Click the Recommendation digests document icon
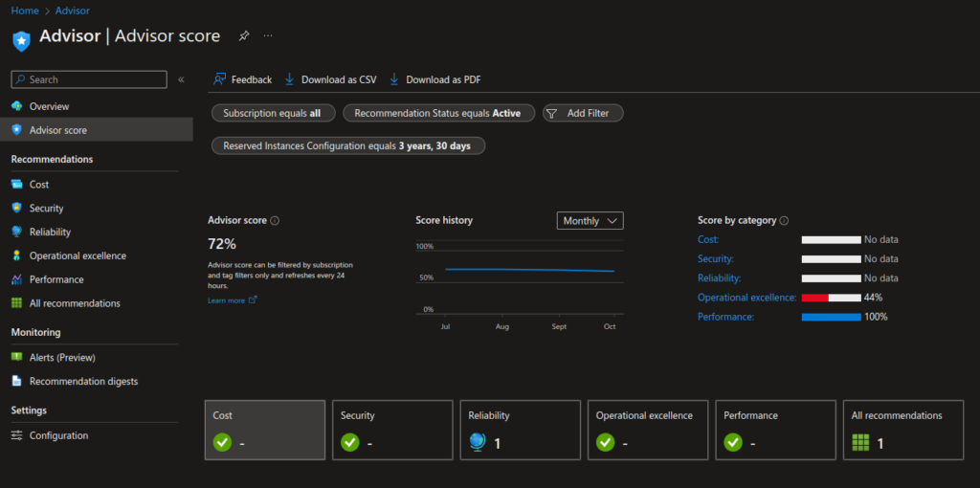 point(17,381)
